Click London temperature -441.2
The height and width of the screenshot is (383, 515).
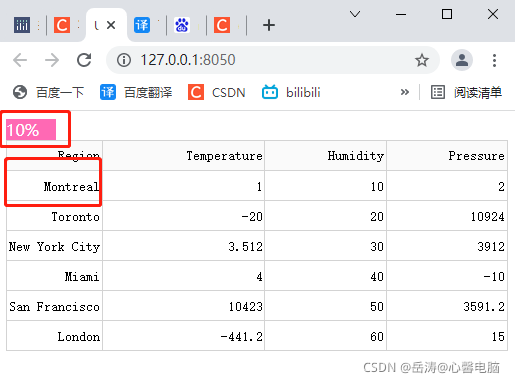click(x=184, y=336)
